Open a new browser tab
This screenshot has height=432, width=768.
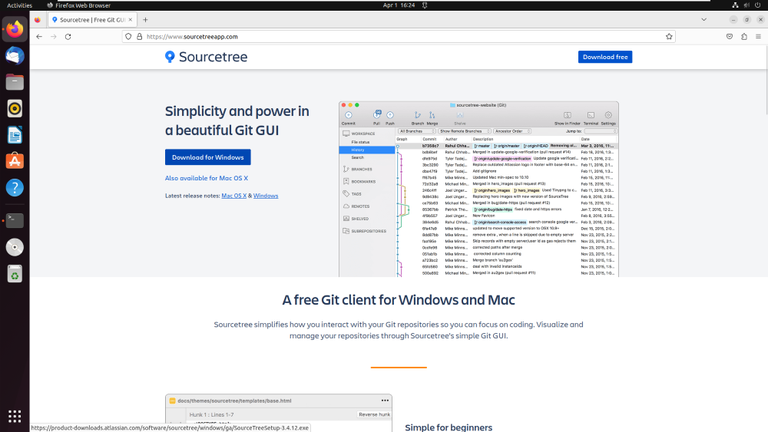coord(145,20)
